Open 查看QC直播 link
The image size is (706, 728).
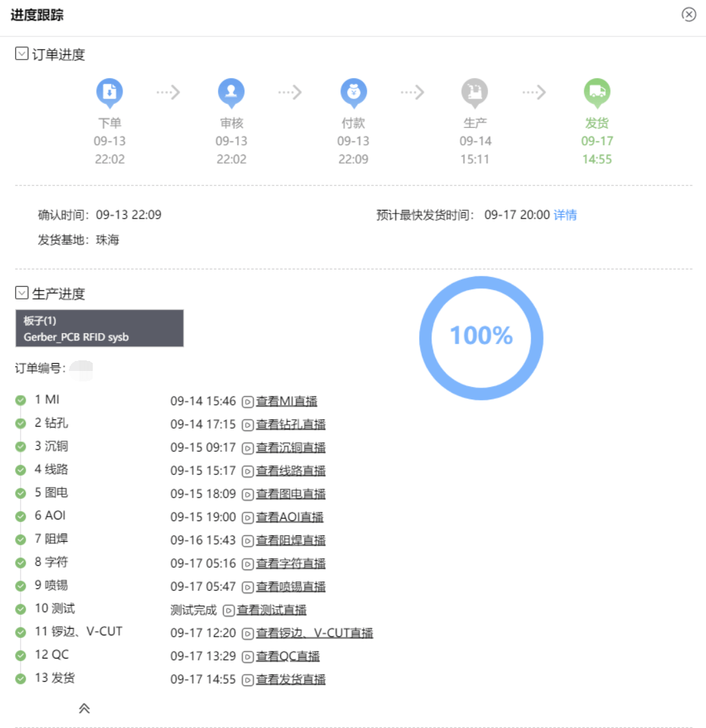[x=288, y=656]
